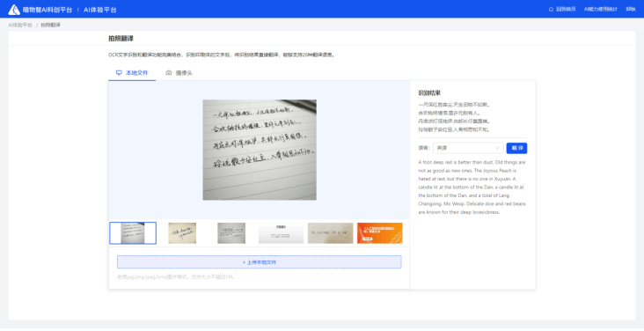Click the 拍照翻译 page title
644x331 pixels.
[x=121, y=38]
